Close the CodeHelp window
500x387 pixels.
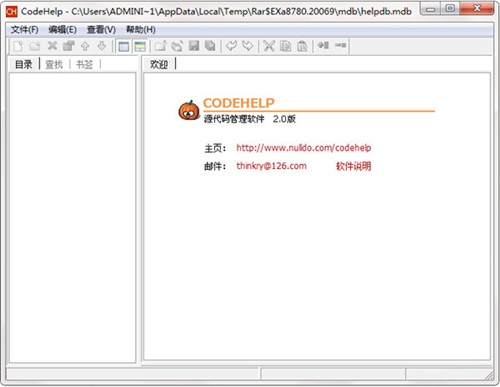[x=477, y=9]
